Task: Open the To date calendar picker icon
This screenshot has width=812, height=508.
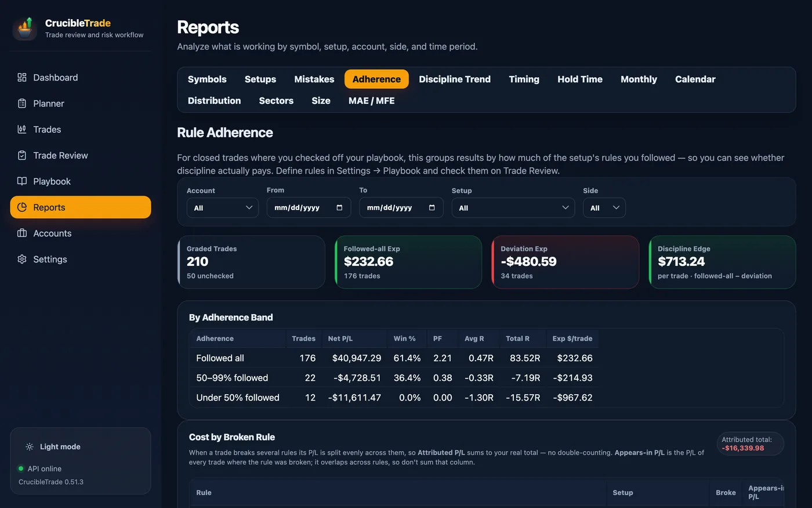Action: click(432, 207)
